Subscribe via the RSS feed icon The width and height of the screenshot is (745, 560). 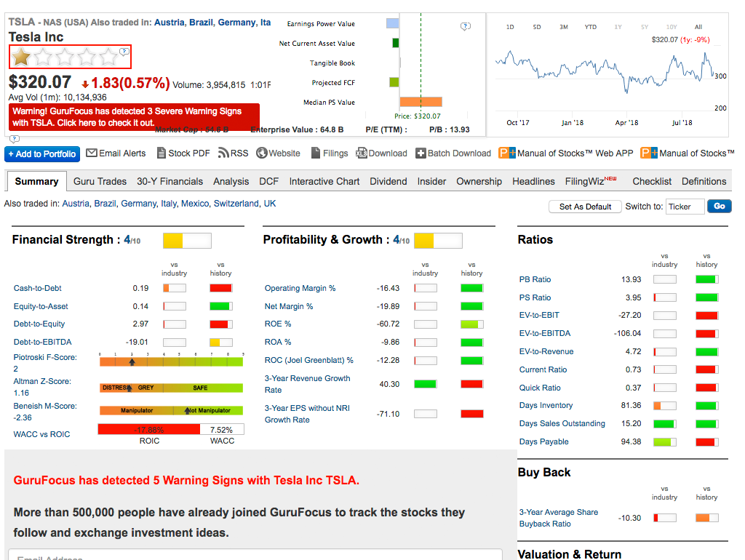coord(223,153)
